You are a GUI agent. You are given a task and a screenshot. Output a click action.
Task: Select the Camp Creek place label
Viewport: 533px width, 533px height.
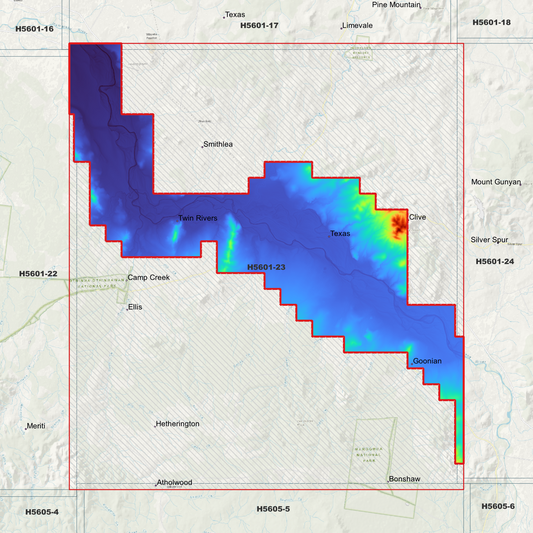(x=149, y=277)
